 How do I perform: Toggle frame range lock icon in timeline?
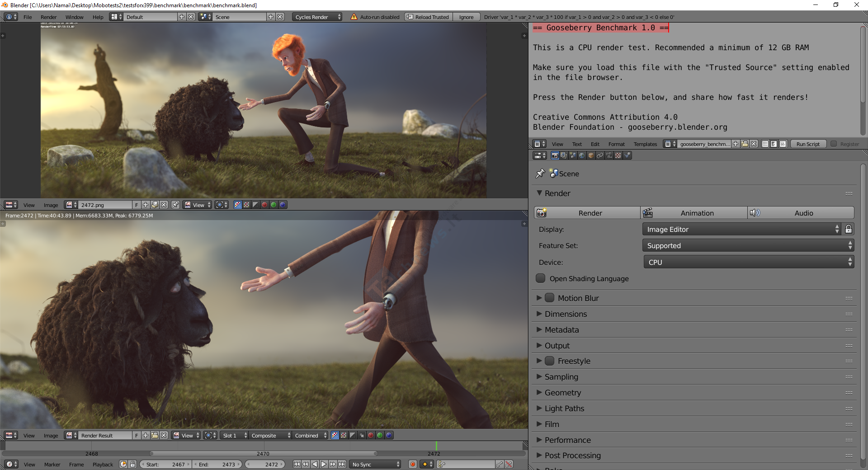(x=132, y=464)
